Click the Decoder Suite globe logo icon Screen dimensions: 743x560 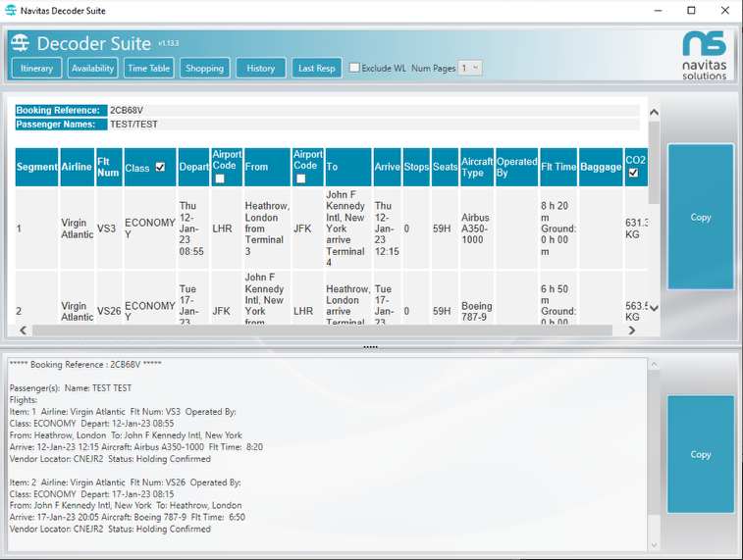(x=20, y=43)
